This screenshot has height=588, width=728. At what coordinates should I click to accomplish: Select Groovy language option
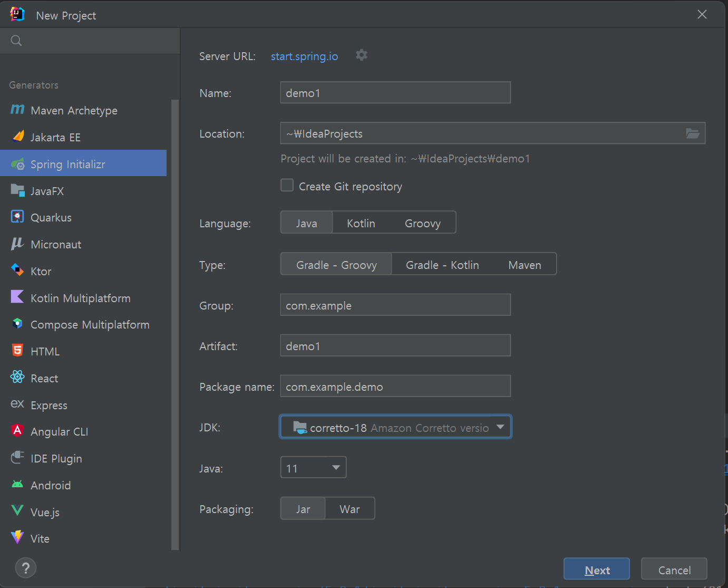coord(422,223)
